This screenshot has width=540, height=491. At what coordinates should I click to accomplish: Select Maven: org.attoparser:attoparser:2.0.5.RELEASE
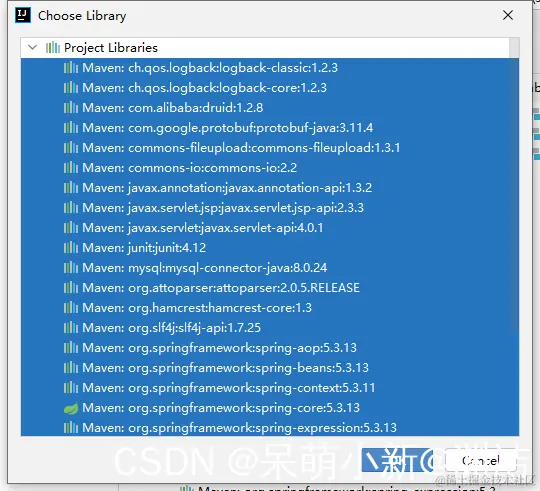(x=270, y=288)
